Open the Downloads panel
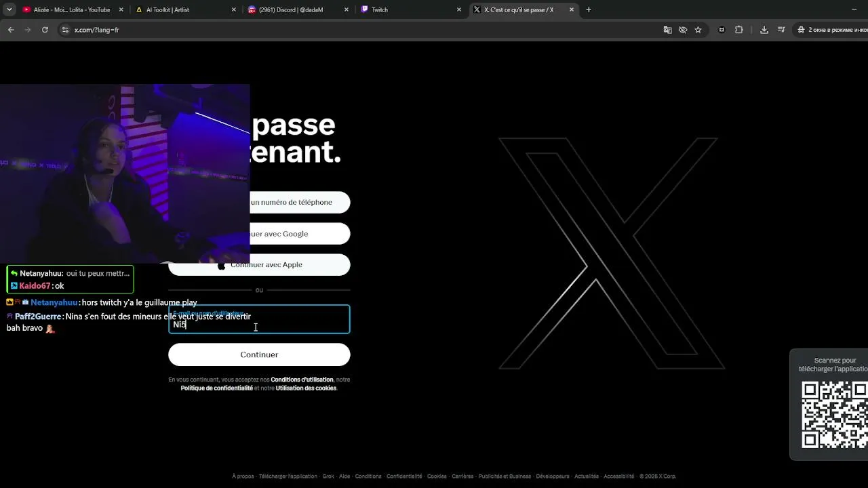The image size is (868, 488). pos(764,30)
